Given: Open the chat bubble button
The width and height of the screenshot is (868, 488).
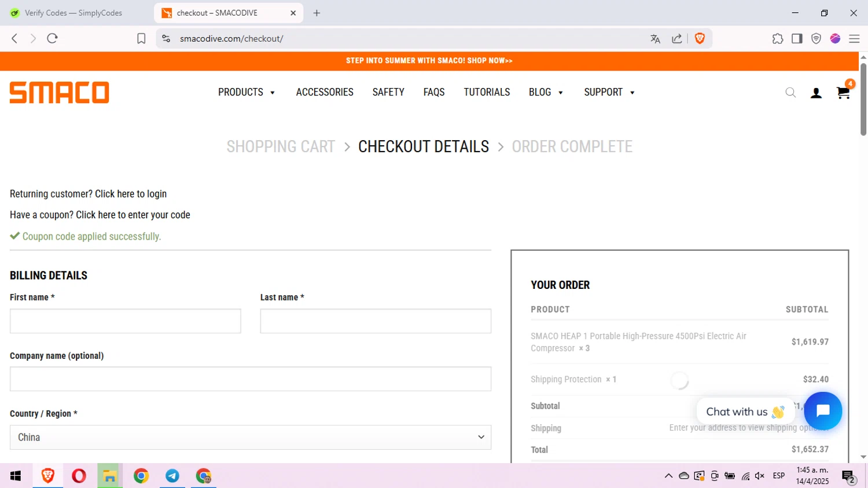Looking at the screenshot, I should 823,411.
